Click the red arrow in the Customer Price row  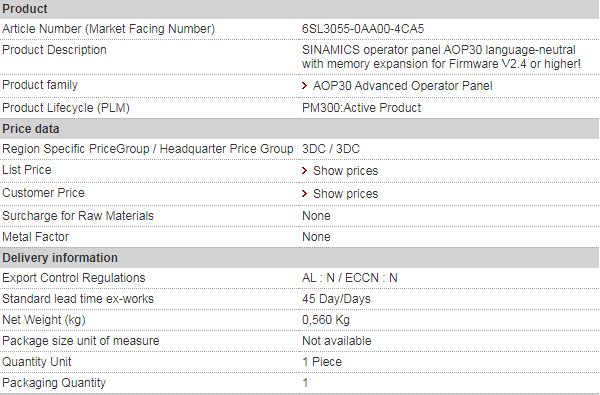pyautogui.click(x=305, y=194)
